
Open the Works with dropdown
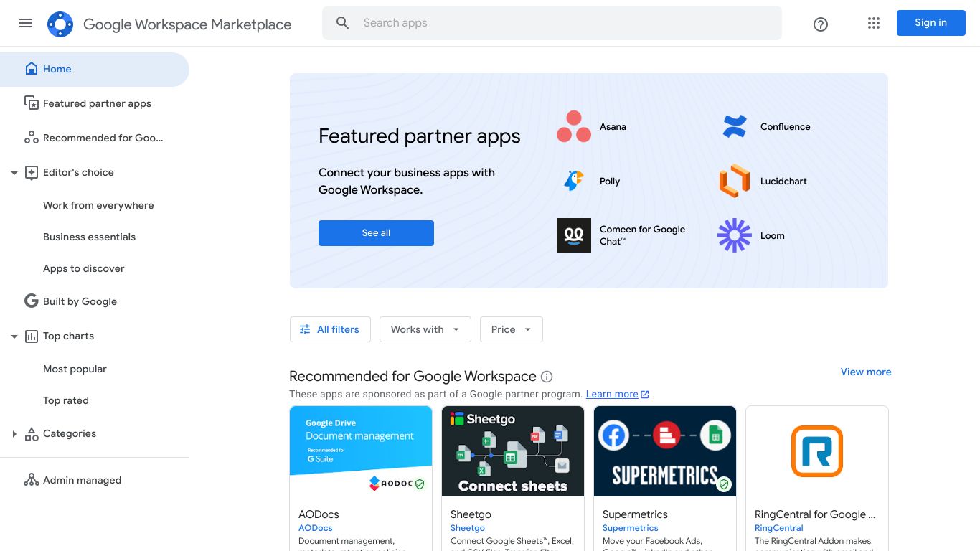point(425,329)
